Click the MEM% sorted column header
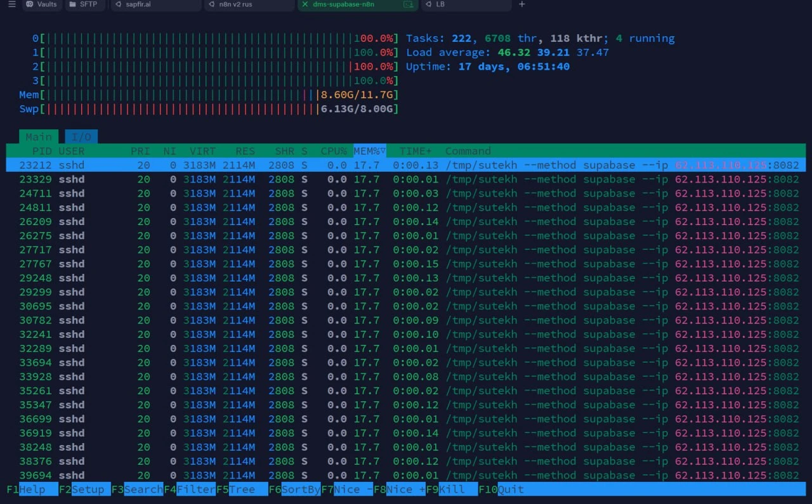Screen dimensions: 812x504 click(370, 151)
